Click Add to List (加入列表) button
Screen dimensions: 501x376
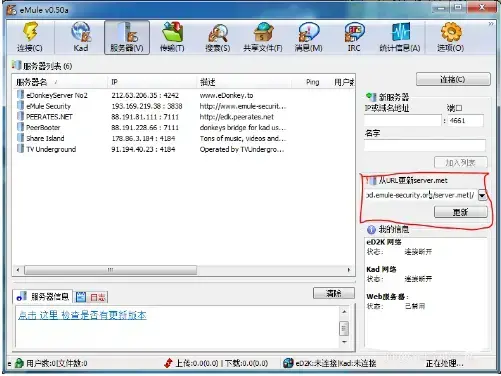460,163
